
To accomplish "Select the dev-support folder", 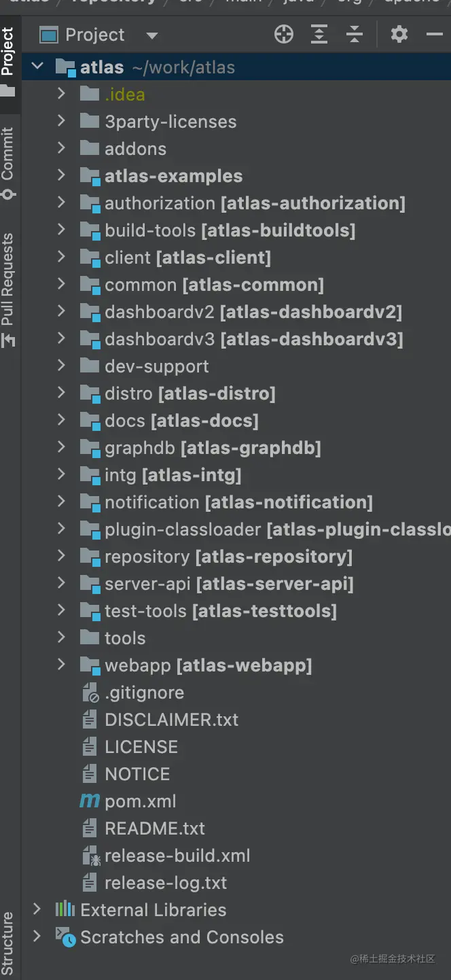I will pyautogui.click(x=156, y=366).
